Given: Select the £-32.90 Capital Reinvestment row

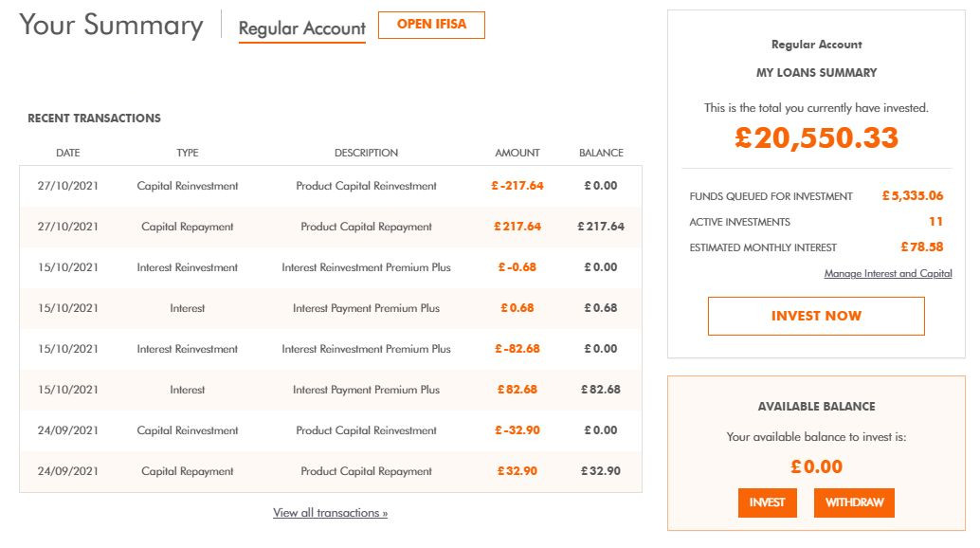Looking at the screenshot, I should (x=331, y=430).
